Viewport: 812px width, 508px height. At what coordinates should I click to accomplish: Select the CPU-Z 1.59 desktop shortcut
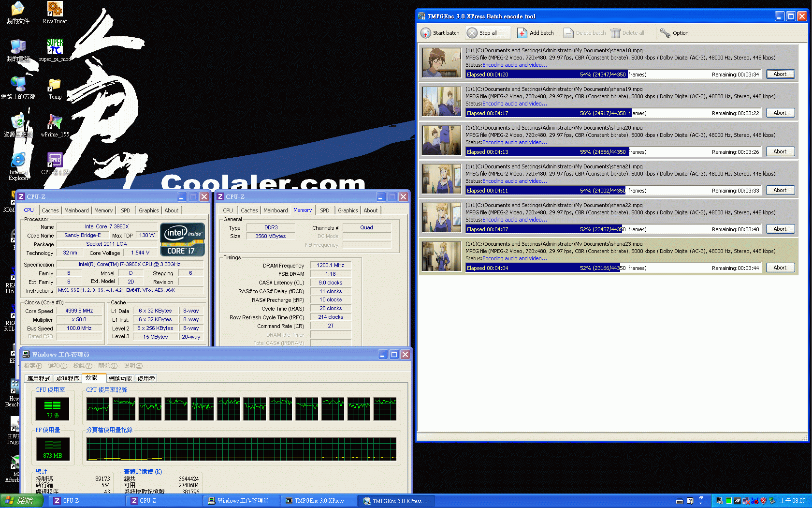coord(55,164)
